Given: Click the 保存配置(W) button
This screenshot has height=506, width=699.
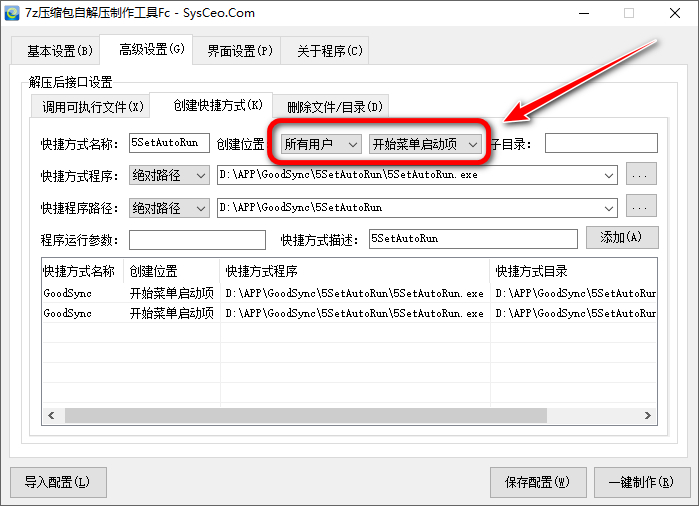Looking at the screenshot, I should pyautogui.click(x=538, y=482).
